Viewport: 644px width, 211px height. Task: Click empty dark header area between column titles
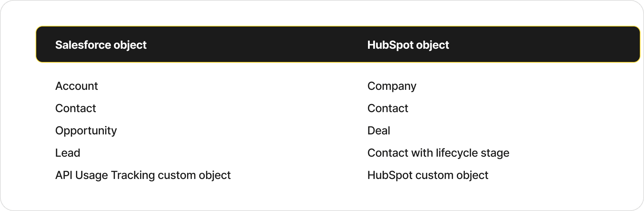coord(257,45)
